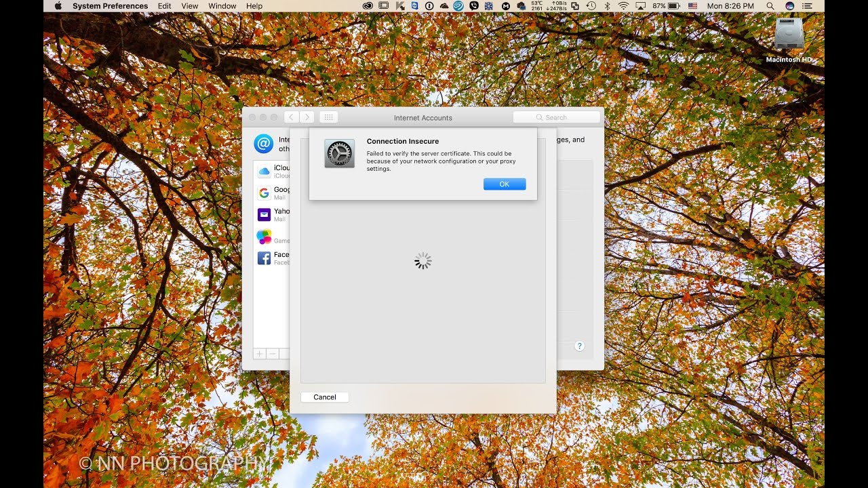The height and width of the screenshot is (488, 868).
Task: Open the US flag input source menu
Action: point(692,5)
